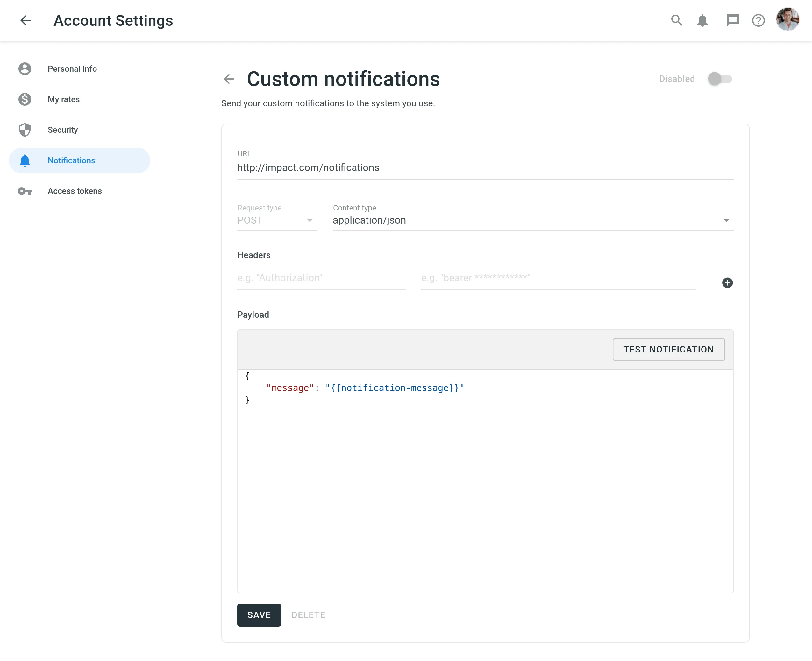Enable the disabled Custom notifications toggle
812x661 pixels.
720,79
